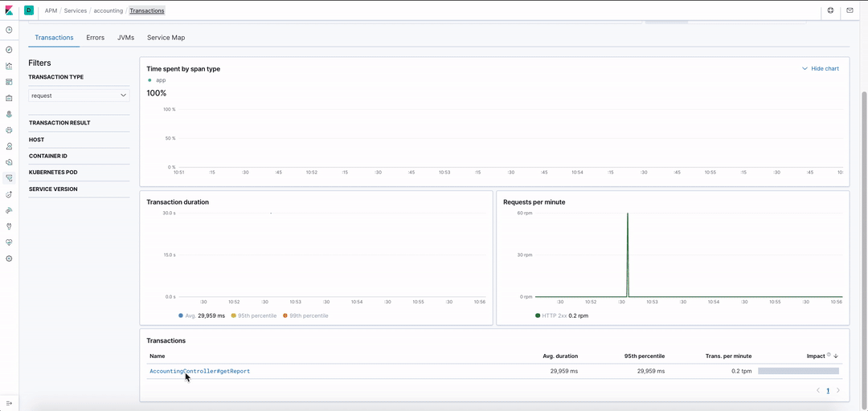Open SIEM icon in sidebar
This screenshot has height=411, width=868.
[9, 210]
